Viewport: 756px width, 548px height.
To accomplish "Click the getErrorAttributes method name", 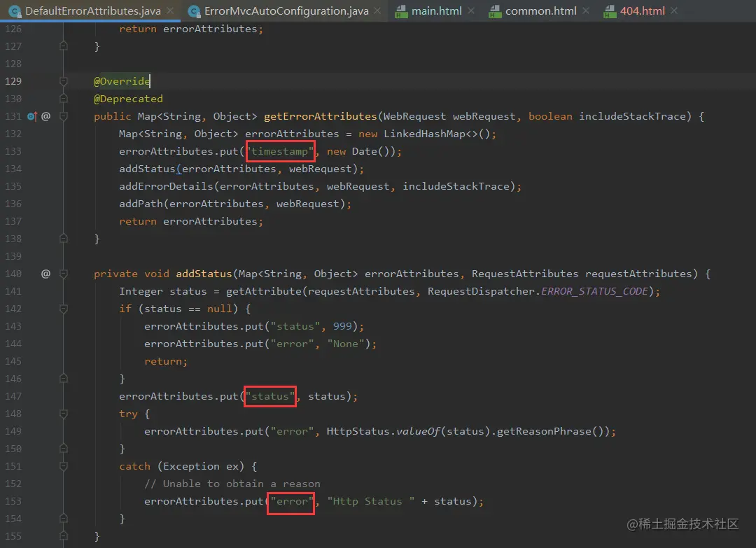I will (320, 116).
